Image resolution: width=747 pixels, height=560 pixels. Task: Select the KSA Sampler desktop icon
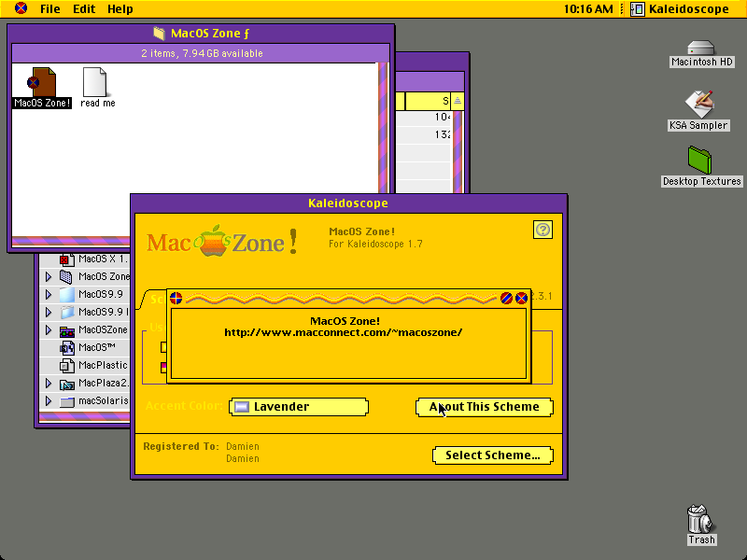(698, 105)
